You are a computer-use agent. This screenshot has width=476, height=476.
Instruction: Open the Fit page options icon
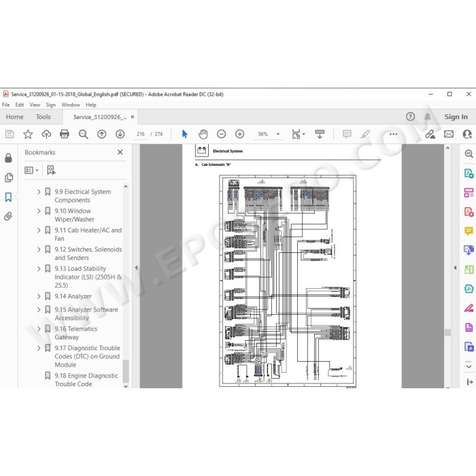point(298,134)
